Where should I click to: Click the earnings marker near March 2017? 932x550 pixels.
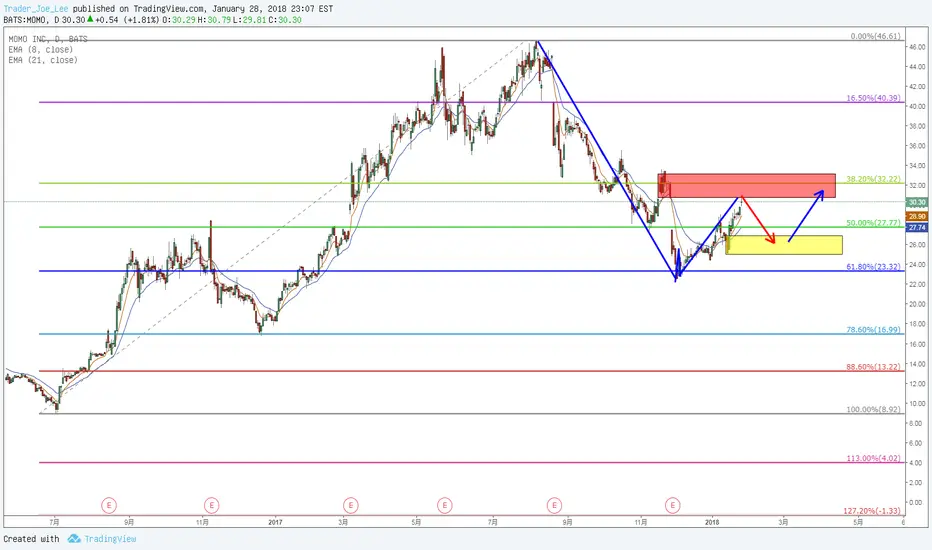pyautogui.click(x=351, y=505)
